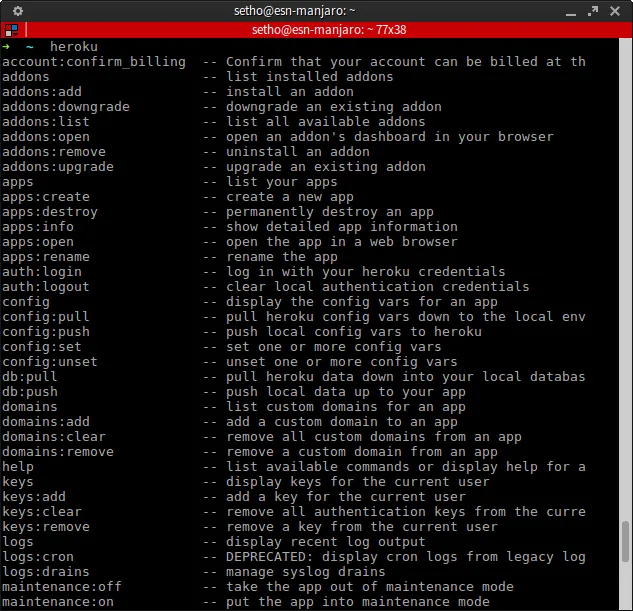
Task: Select the 'apps:destroy' completion entry
Action: point(50,212)
